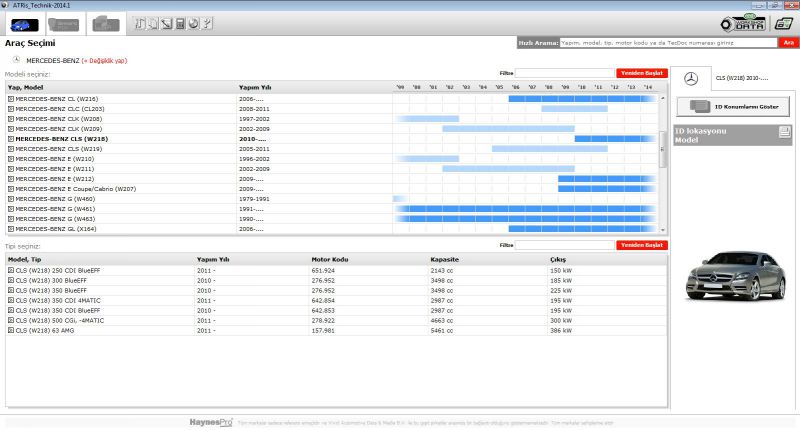The image size is (800, 430).
Task: Open the help question mark icon
Action: (207, 23)
